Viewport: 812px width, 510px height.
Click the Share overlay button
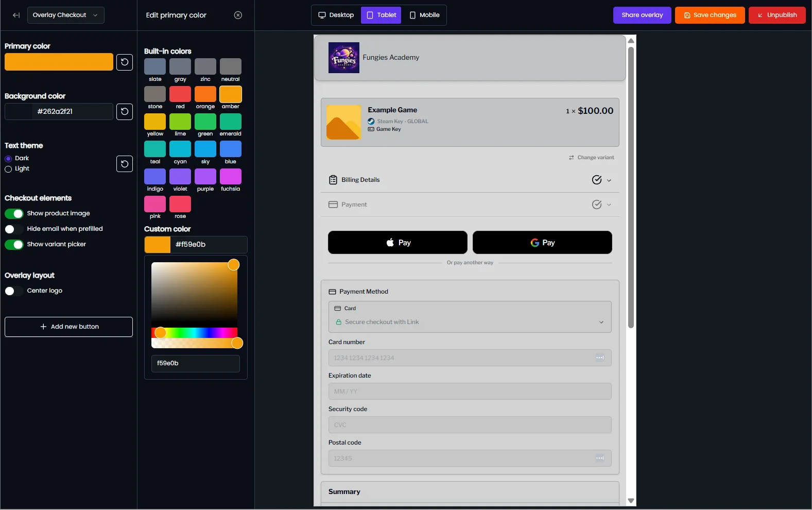tap(642, 15)
